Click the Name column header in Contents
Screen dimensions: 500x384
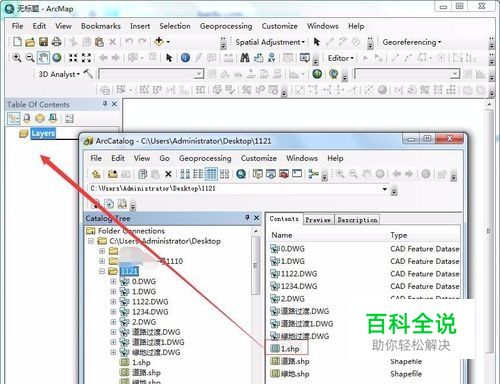tap(282, 235)
